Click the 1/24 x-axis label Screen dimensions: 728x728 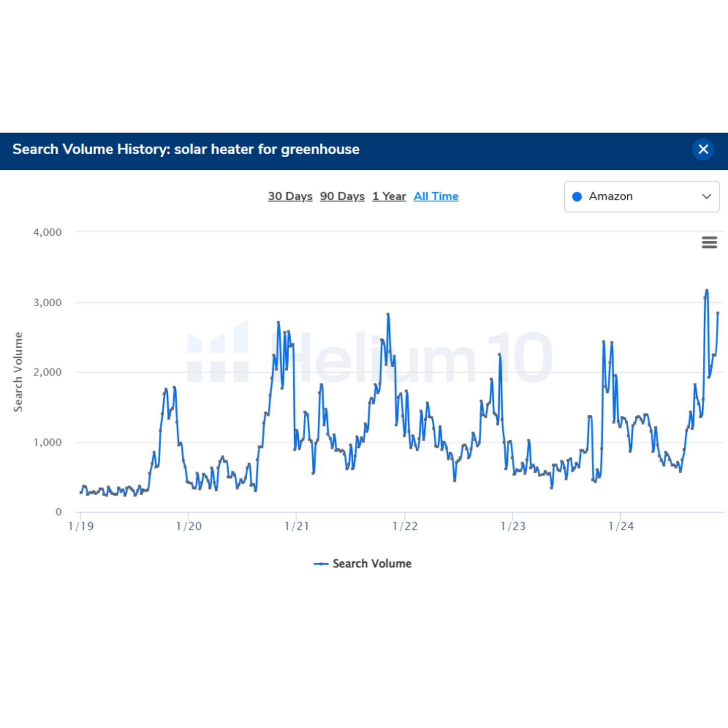tap(621, 526)
